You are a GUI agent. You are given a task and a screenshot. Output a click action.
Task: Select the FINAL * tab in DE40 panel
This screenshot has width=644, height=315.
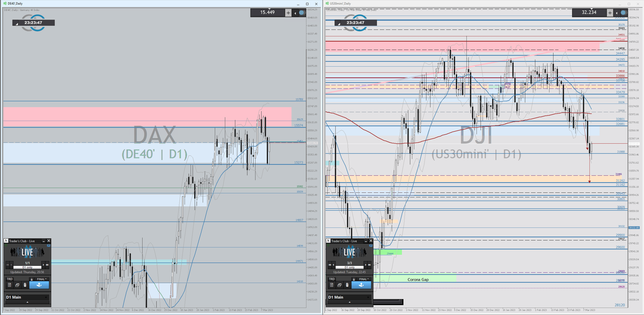pos(42,279)
